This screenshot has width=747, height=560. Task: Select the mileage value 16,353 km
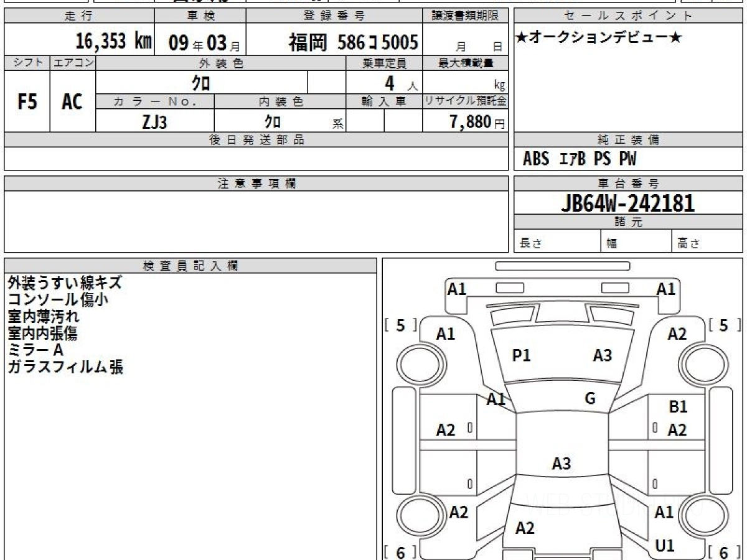[x=113, y=42]
